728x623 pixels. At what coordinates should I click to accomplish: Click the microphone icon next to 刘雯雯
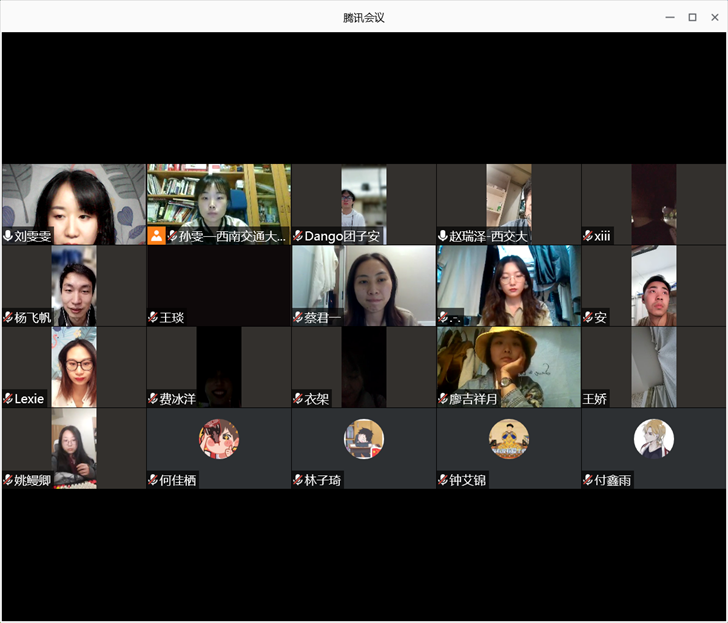(x=8, y=236)
